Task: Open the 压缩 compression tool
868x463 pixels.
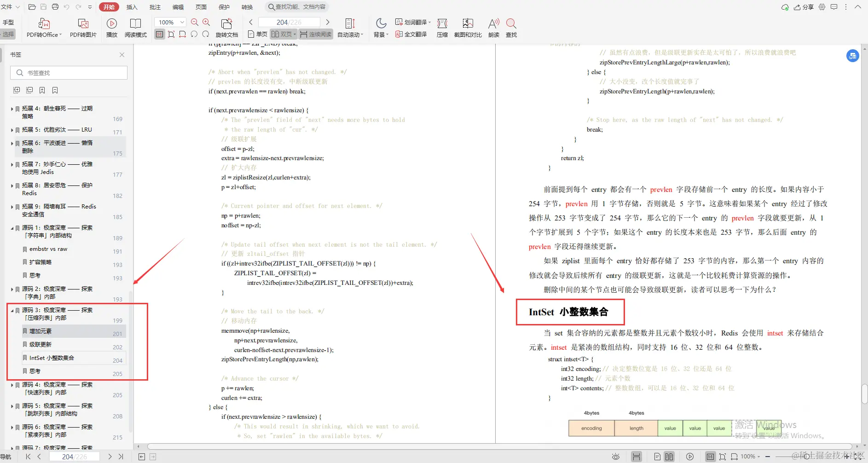Action: click(x=441, y=28)
